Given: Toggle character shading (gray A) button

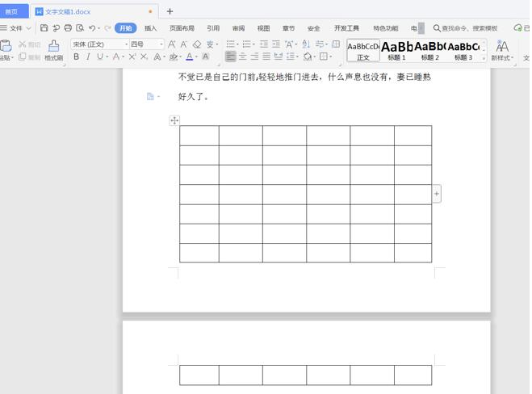Looking at the screenshot, I should coord(205,57).
